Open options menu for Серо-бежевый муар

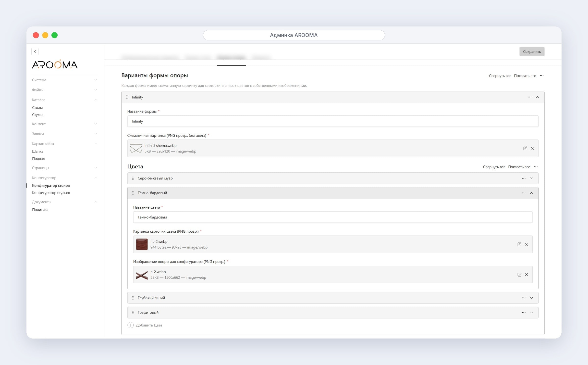pos(524,178)
